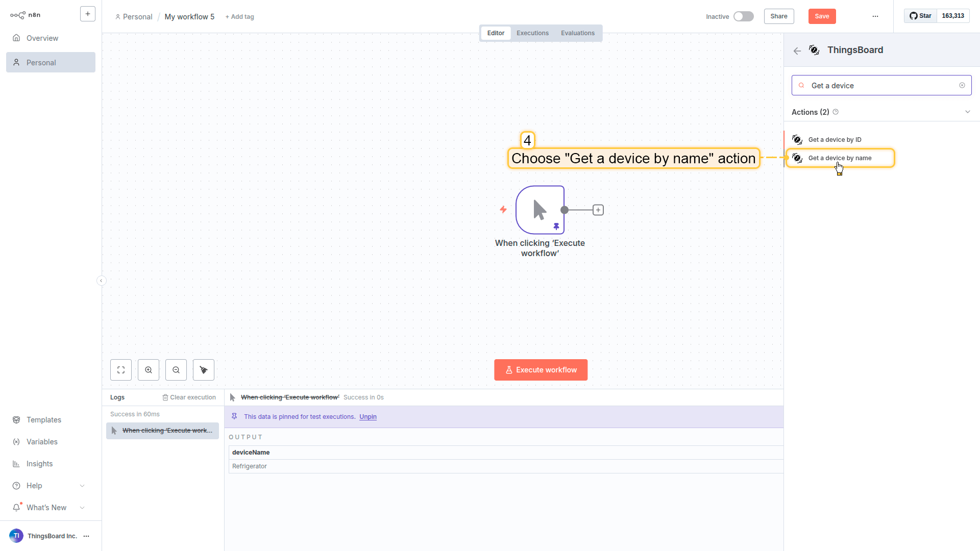Click the zoom to fit canvas icon

[121, 370]
